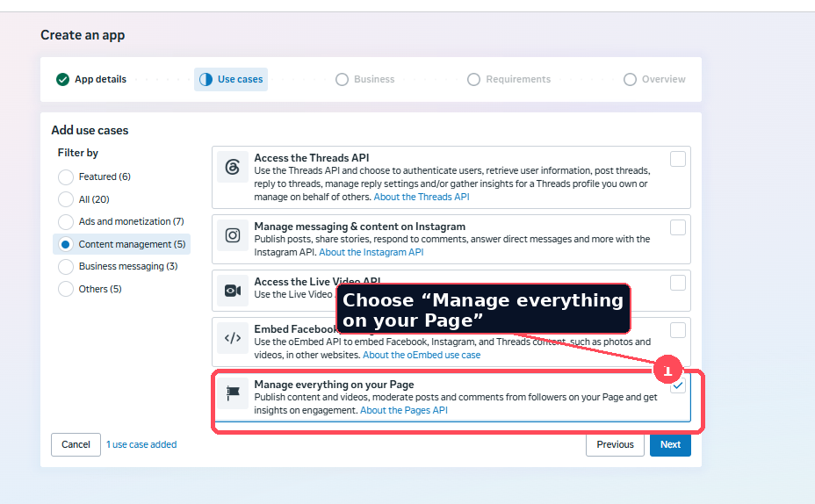Check the Manage messaging & content on Instagram checkbox
The width and height of the screenshot is (815, 504).
pyautogui.click(x=678, y=227)
